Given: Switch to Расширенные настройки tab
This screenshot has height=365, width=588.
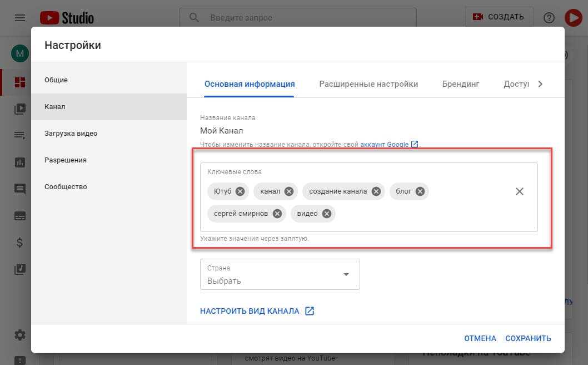Looking at the screenshot, I should (x=368, y=84).
